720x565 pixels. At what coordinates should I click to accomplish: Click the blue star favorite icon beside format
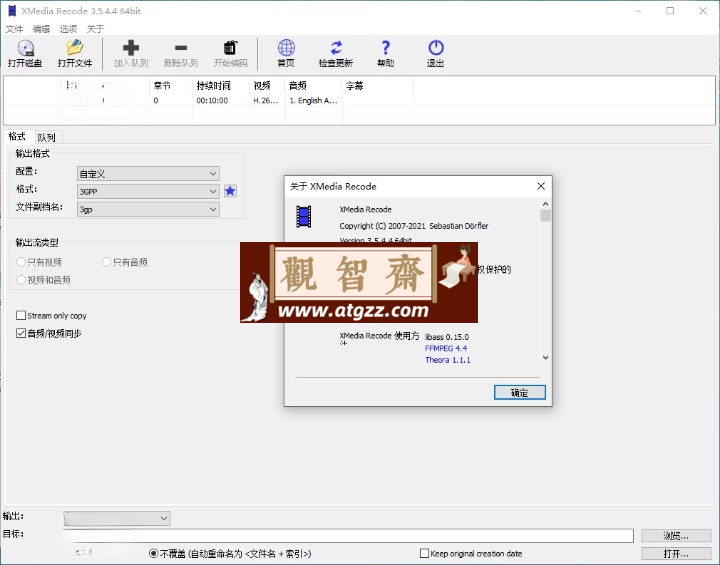click(230, 191)
